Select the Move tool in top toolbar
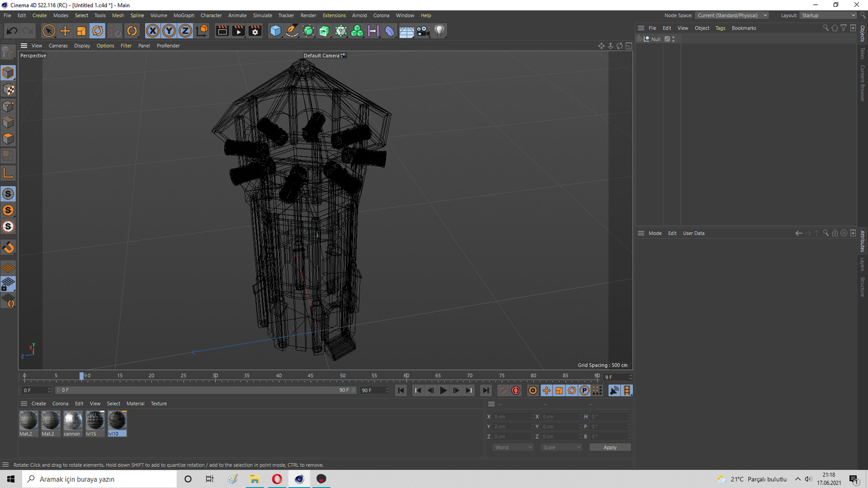Image resolution: width=868 pixels, height=488 pixels. point(65,31)
